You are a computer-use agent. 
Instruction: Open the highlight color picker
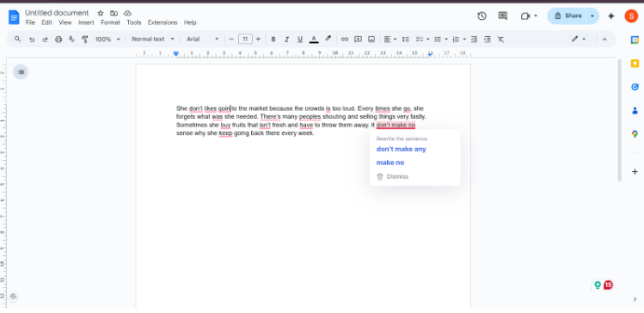pyautogui.click(x=328, y=40)
